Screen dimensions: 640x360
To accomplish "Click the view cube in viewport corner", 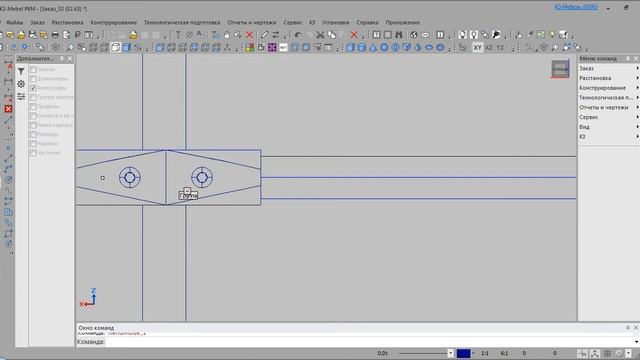I will point(560,69).
